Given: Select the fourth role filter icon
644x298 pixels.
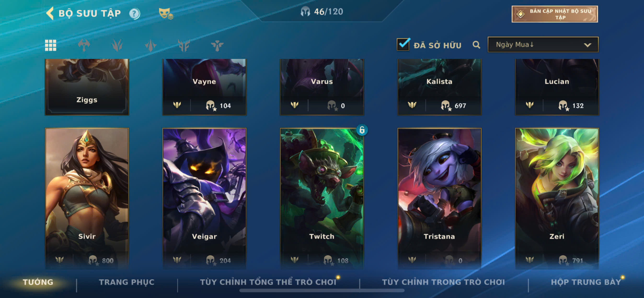Looking at the screenshot, I should [184, 45].
